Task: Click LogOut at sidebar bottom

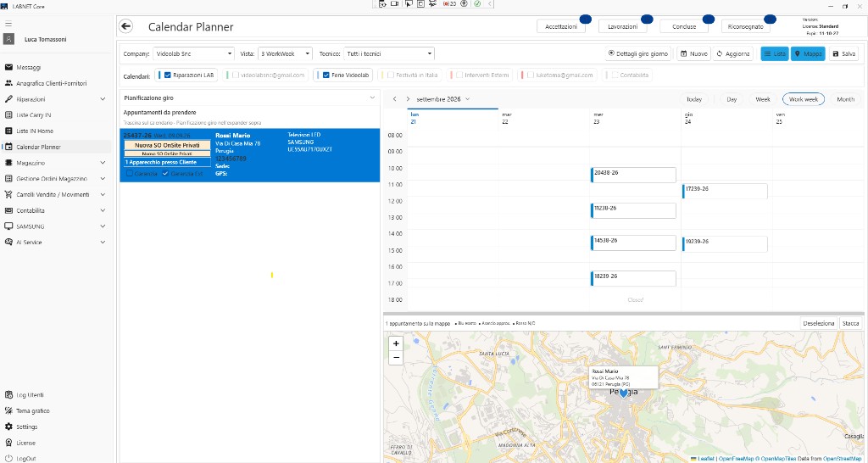Action: point(26,459)
